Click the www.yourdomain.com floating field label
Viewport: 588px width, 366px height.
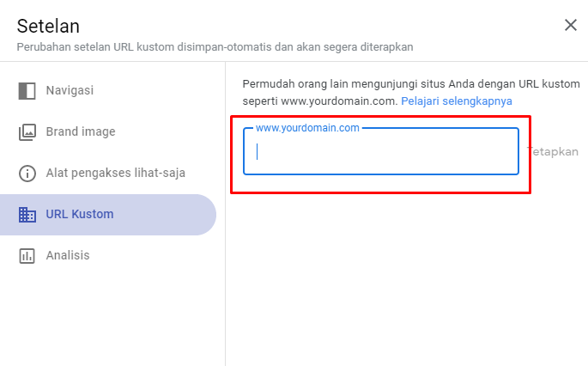click(x=307, y=128)
